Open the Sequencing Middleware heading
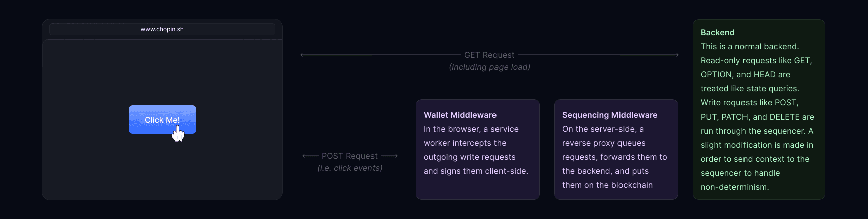The image size is (868, 219). (x=609, y=115)
